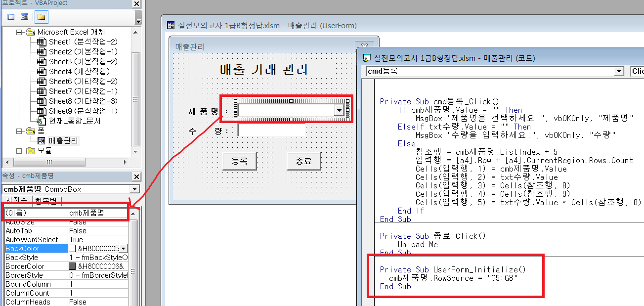Open the cmb제품명 object selector dropdown
644x306 pixels.
(135, 189)
